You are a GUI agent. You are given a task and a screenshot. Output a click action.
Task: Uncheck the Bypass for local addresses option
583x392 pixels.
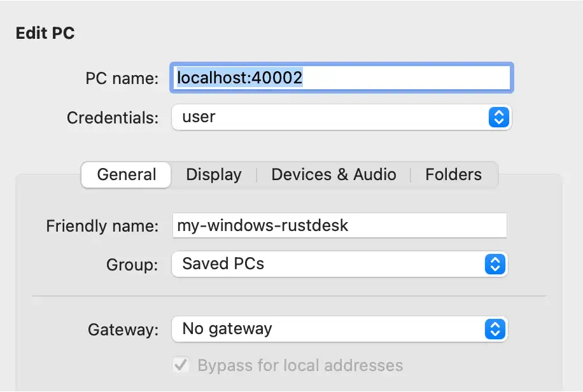180,365
